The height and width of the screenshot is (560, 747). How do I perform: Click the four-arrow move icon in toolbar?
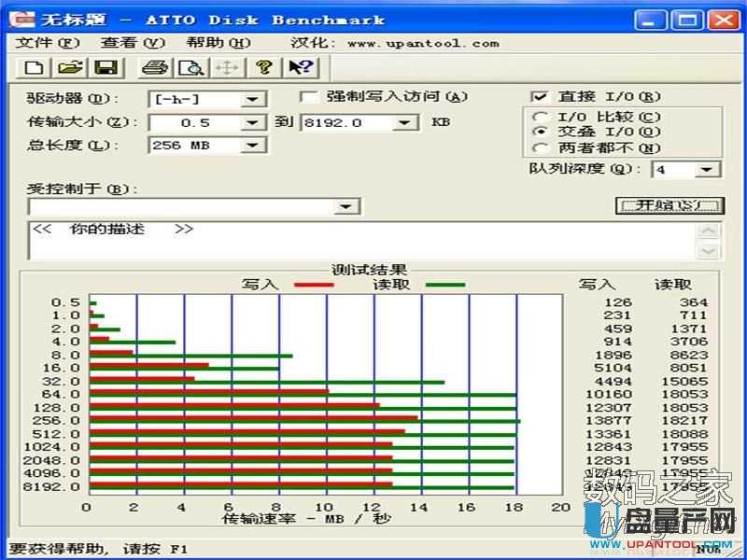pos(226,67)
